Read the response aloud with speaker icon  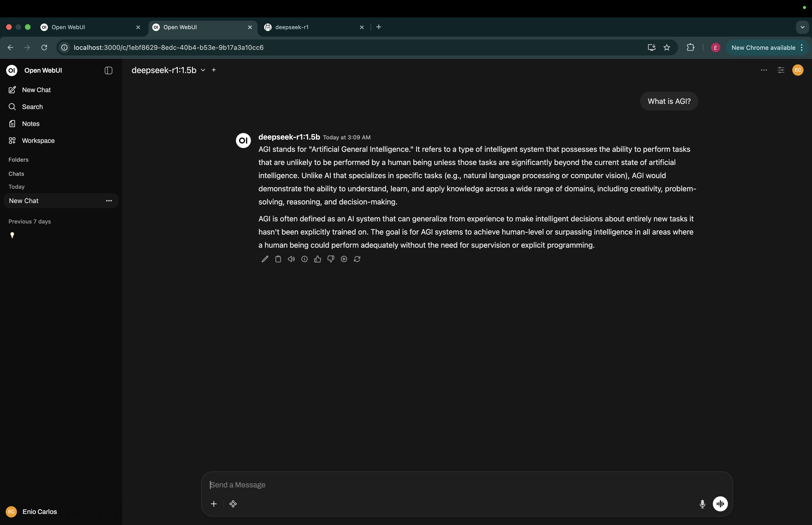point(291,259)
